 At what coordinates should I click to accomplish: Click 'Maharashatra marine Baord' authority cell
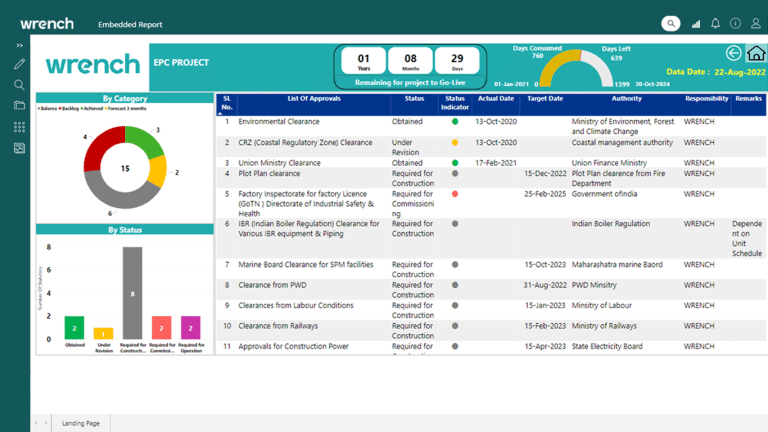tap(617, 264)
